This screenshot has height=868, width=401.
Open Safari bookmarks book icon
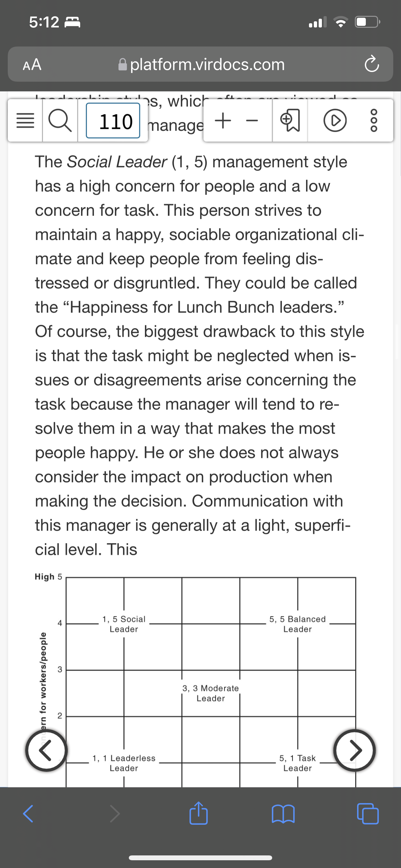pos(283,814)
